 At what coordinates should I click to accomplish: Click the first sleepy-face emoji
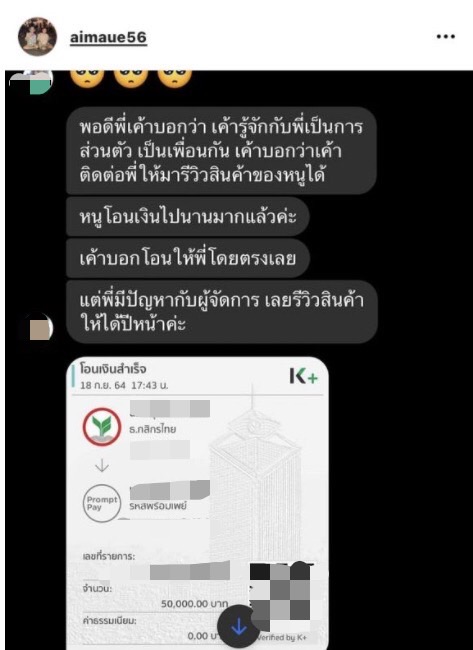coord(87,78)
